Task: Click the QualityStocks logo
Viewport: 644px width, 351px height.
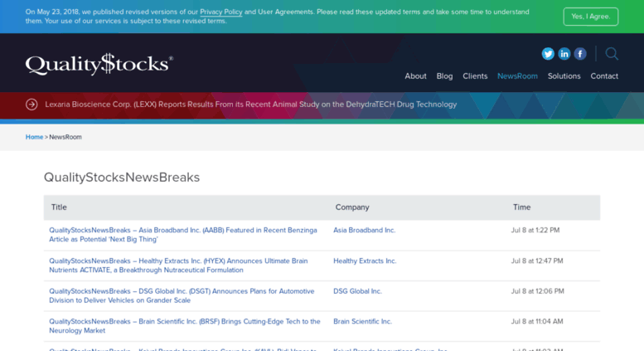Action: pyautogui.click(x=99, y=64)
